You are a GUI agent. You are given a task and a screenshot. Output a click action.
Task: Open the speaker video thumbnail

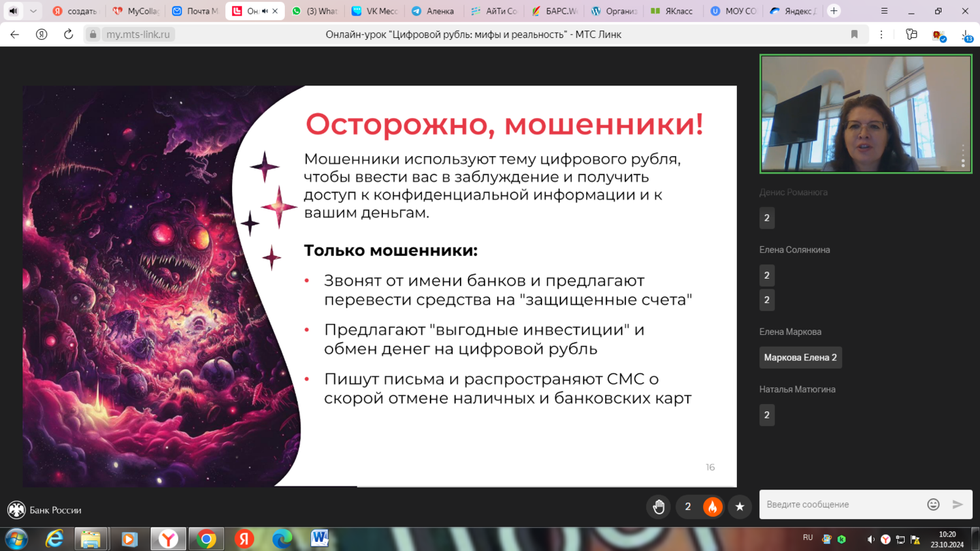(866, 114)
